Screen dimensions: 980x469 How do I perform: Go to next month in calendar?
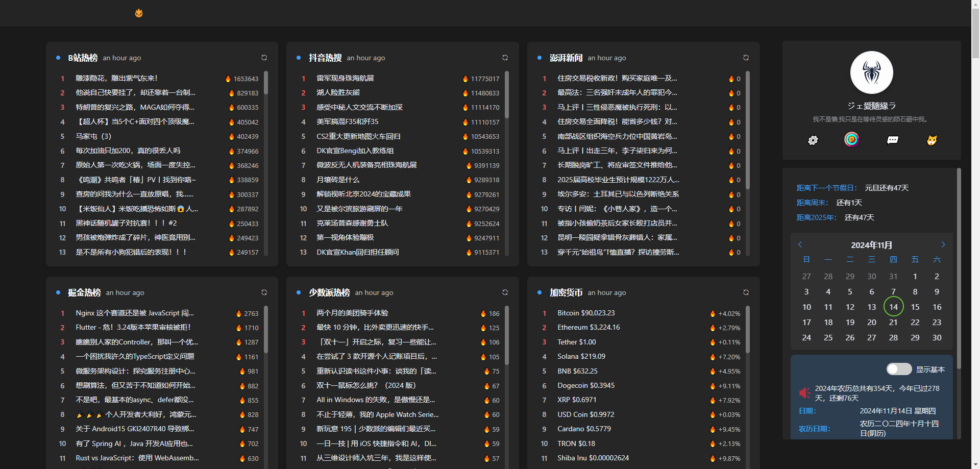pos(943,244)
